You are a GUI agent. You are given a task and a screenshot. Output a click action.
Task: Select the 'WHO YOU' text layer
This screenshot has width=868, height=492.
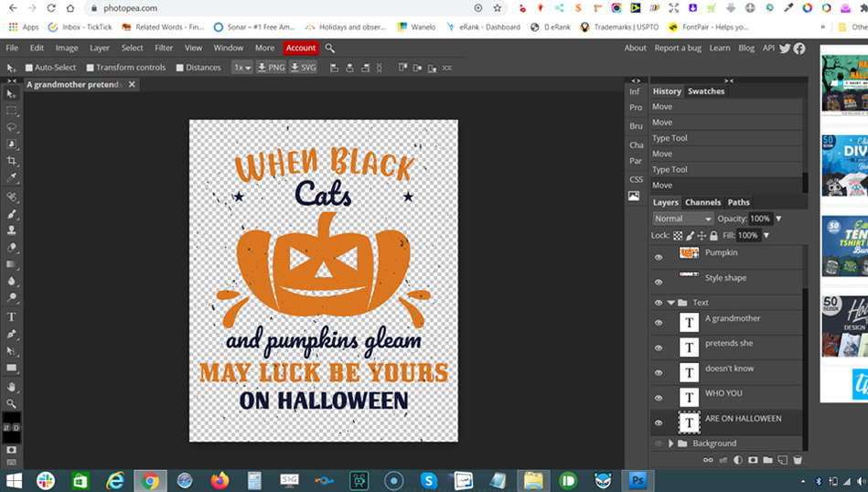point(723,393)
